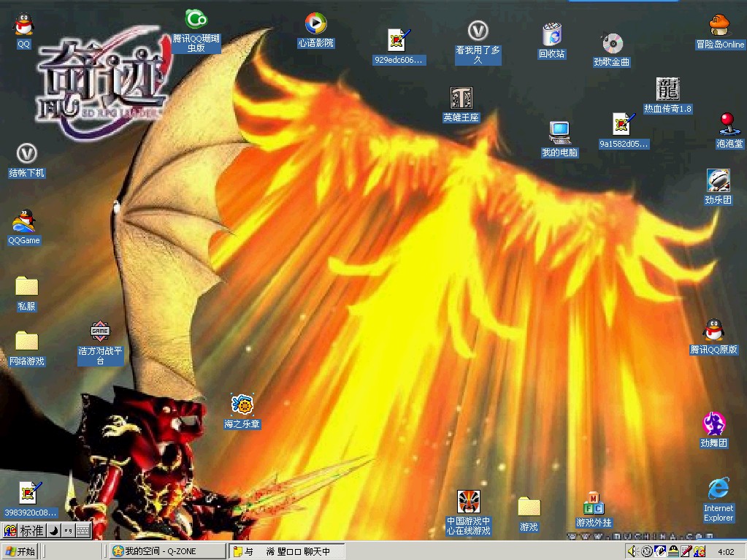Viewport: 747px width, 560px height.
Task: Select the 热血传奇1.8 game icon
Action: tap(667, 90)
